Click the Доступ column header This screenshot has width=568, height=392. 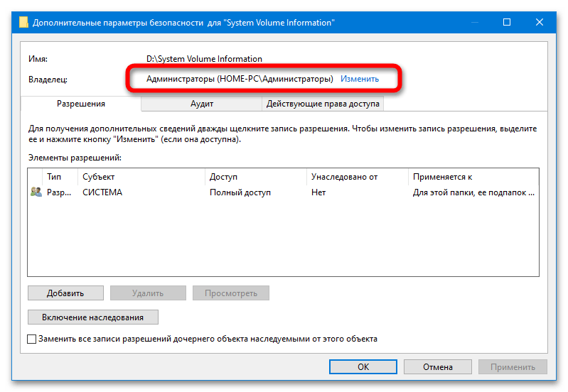point(223,176)
